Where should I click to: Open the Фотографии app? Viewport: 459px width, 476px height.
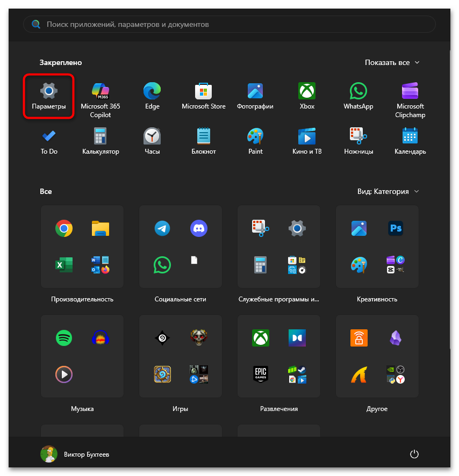point(255,96)
